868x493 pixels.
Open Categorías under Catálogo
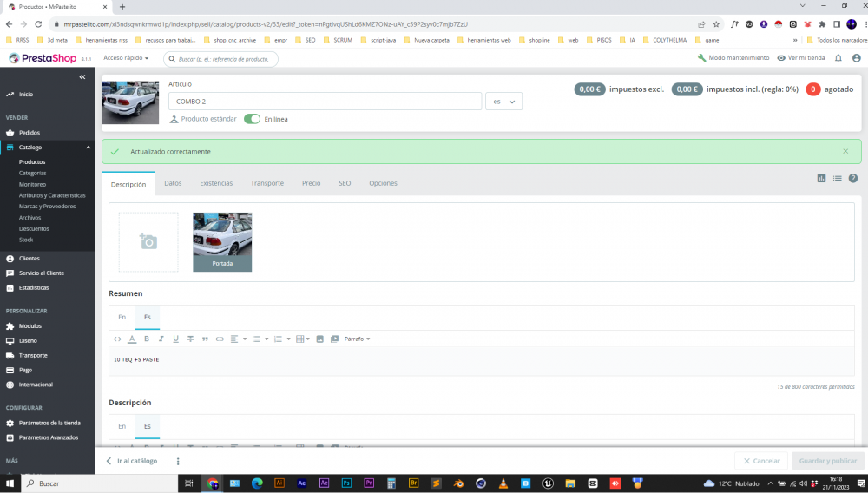pos(33,174)
